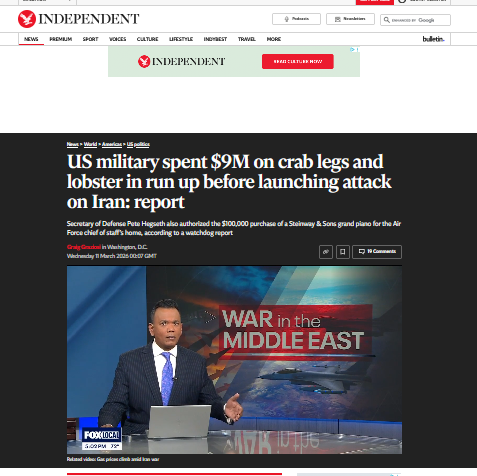
Task: Open the Newsletters button
Action: tap(350, 19)
